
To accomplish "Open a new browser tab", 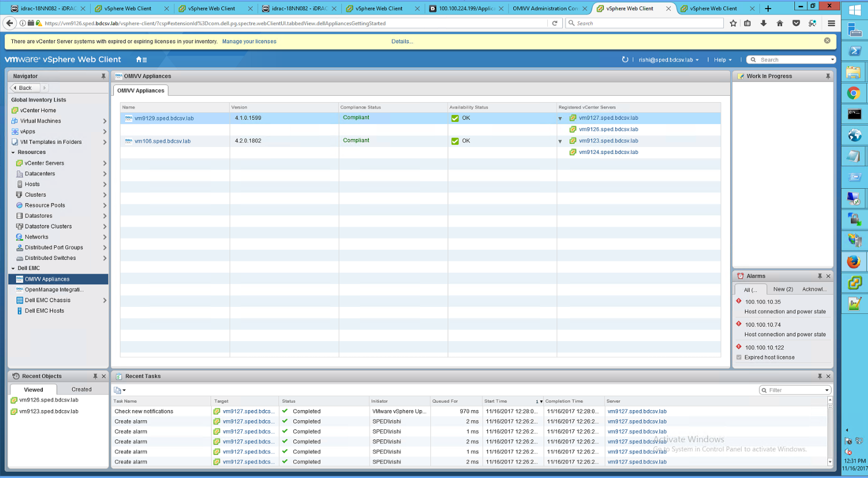I will (768, 8).
